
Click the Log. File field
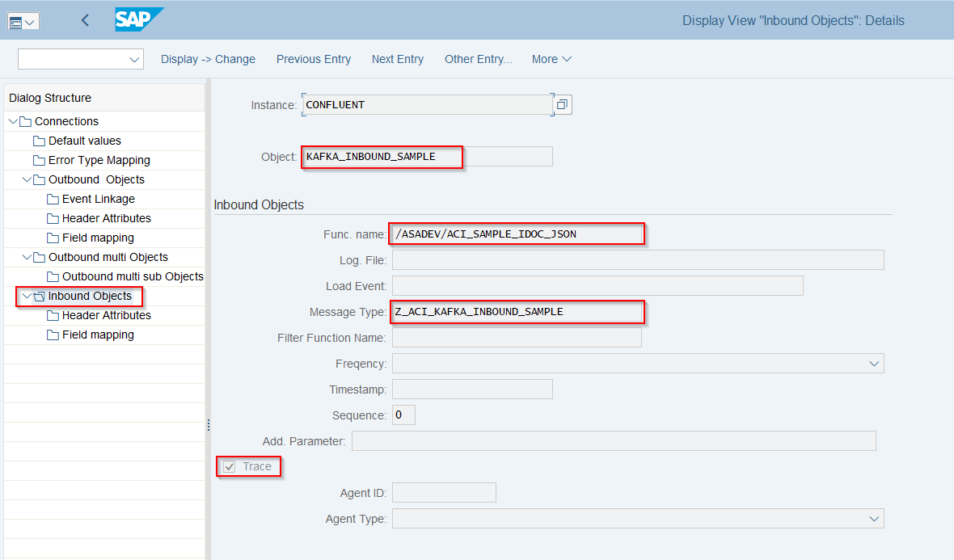coord(638,260)
